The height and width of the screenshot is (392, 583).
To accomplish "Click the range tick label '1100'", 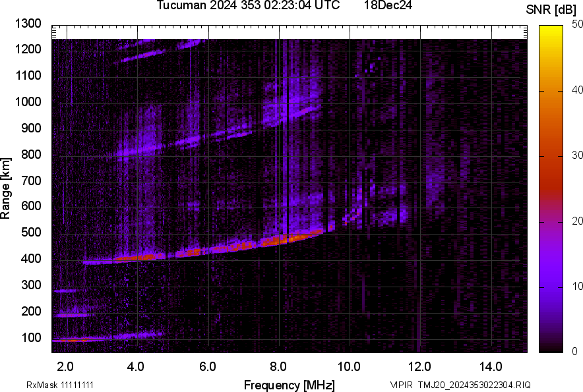I will (28, 75).
